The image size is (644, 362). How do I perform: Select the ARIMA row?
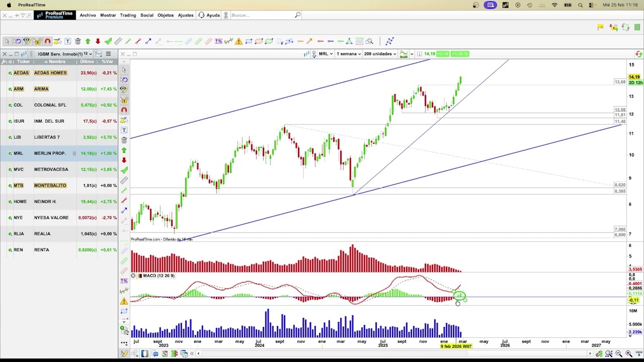coord(59,89)
